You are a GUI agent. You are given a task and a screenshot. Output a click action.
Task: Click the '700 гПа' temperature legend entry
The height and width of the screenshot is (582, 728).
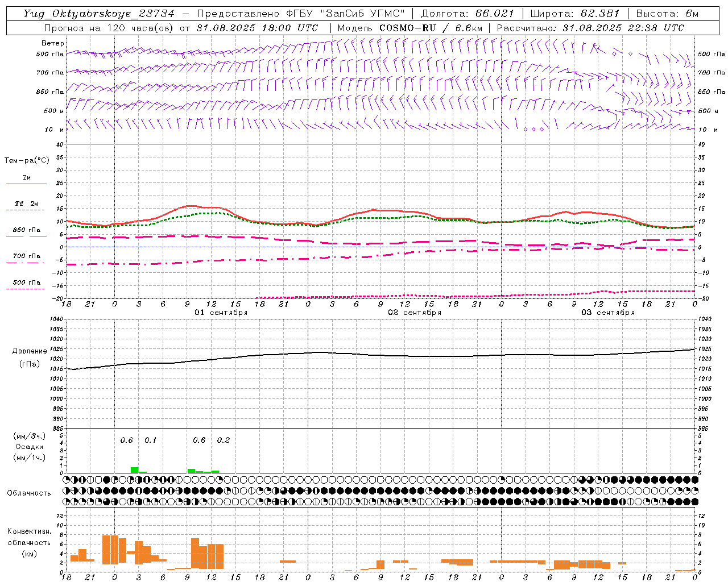pos(27,256)
